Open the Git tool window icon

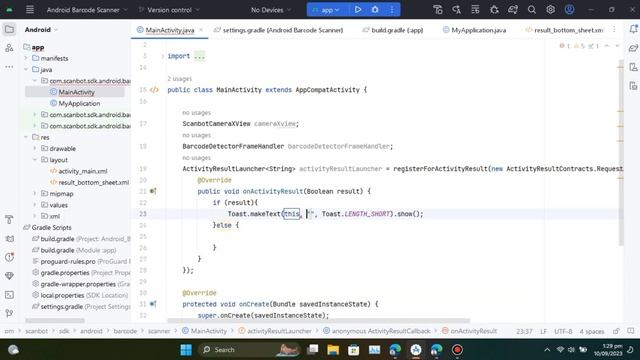pos(9,313)
